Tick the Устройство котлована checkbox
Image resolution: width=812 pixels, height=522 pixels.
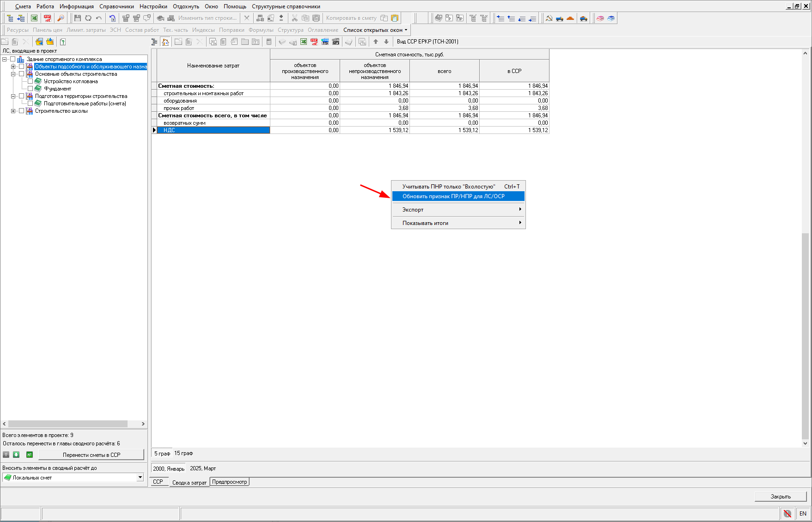31,81
